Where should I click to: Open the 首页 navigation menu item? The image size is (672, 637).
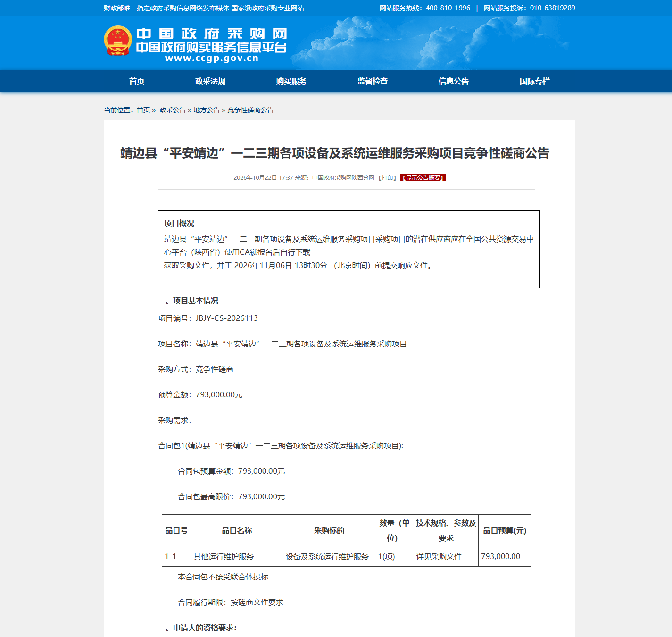point(137,81)
